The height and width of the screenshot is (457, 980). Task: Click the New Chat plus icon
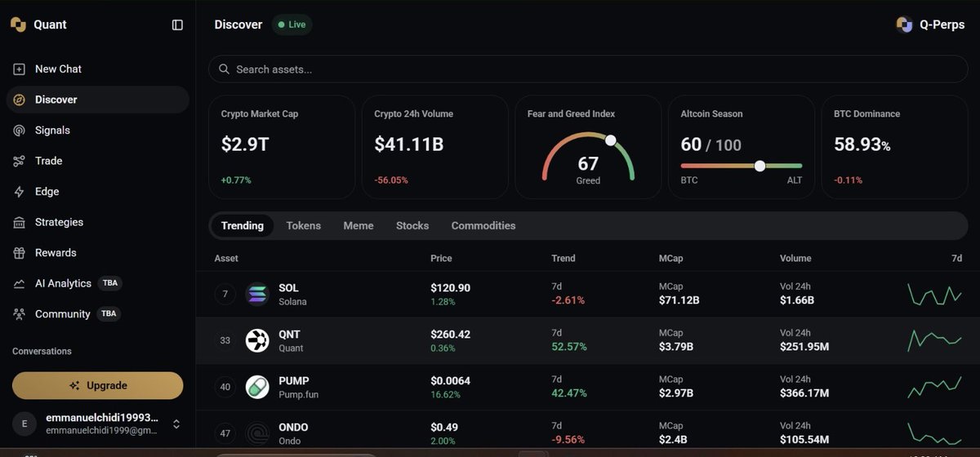[19, 69]
